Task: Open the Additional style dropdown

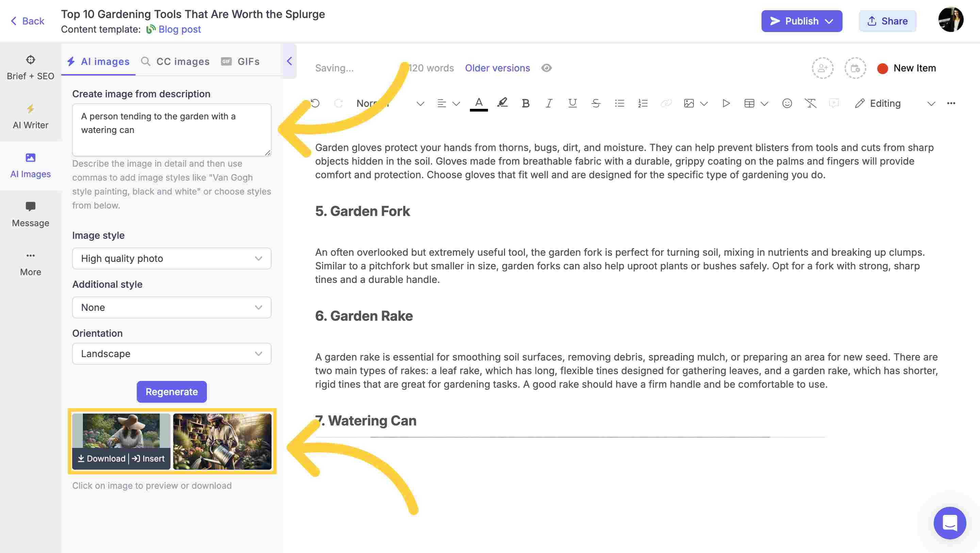Action: (x=171, y=307)
